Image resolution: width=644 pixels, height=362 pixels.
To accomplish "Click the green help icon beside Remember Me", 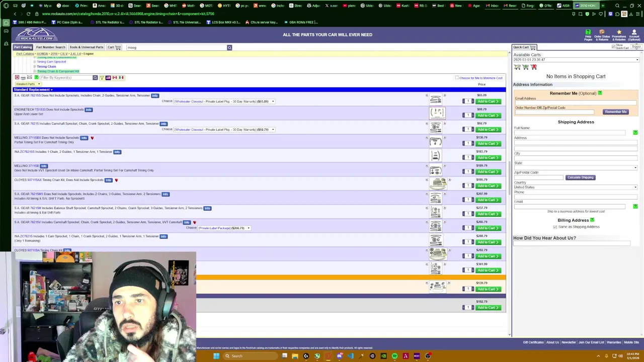I will (600, 93).
